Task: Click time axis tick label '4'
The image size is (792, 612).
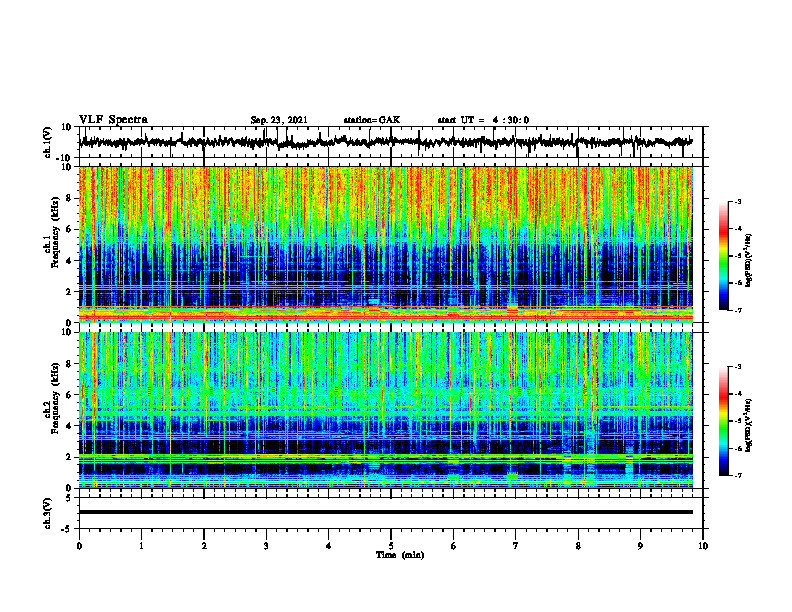Action: point(329,546)
